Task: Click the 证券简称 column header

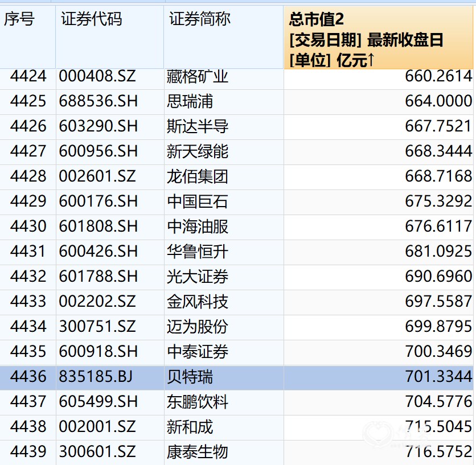Action: click(224, 38)
